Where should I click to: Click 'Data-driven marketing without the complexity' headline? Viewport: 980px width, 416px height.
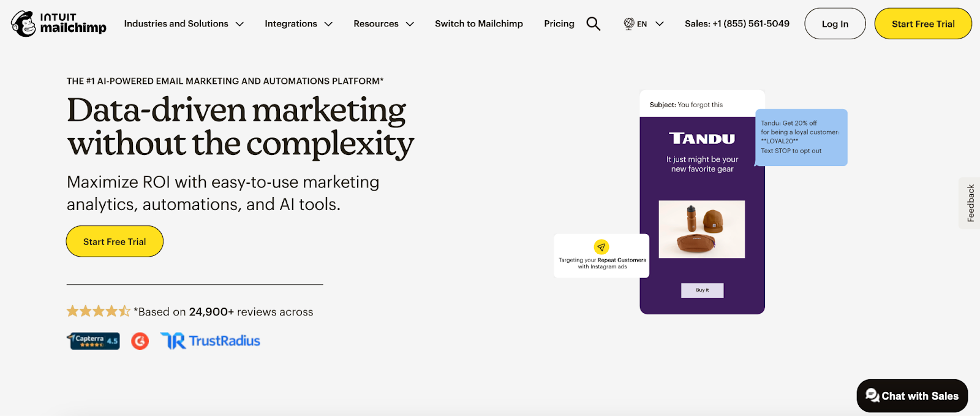(x=240, y=127)
